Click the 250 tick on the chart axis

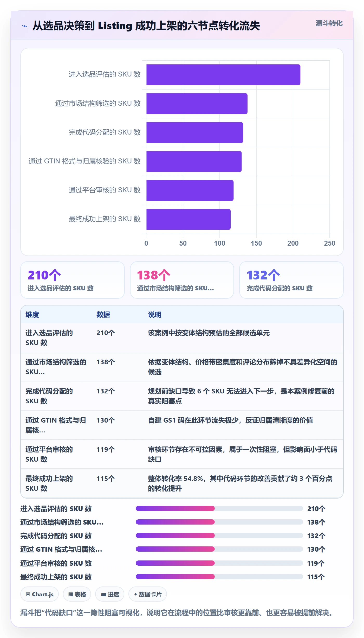(x=329, y=243)
